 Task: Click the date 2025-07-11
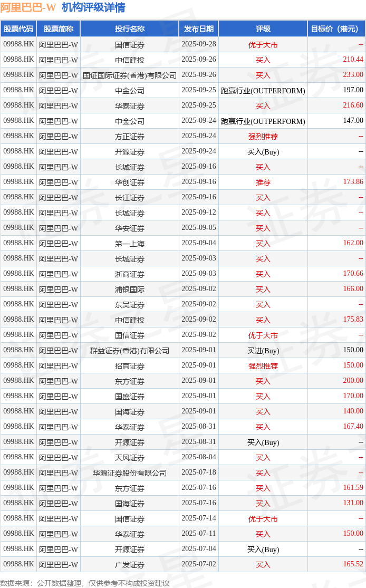click(199, 533)
